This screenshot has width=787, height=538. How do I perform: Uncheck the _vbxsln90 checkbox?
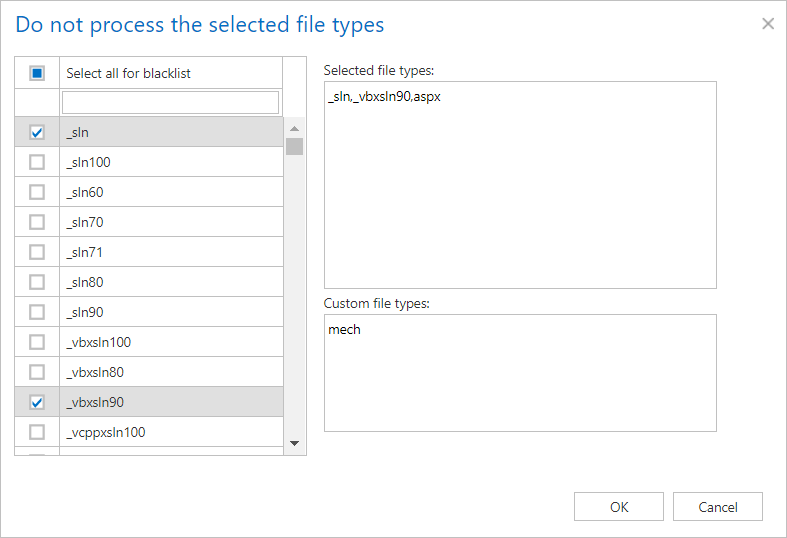click(x=37, y=402)
